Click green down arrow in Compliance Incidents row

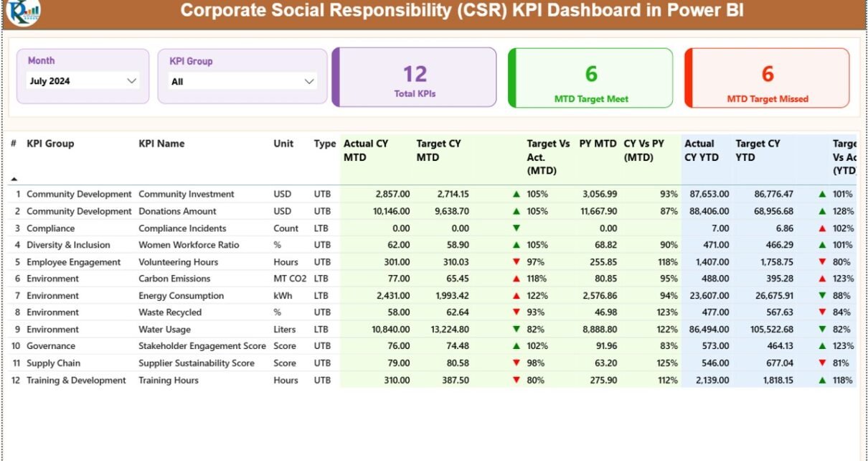tap(516, 228)
